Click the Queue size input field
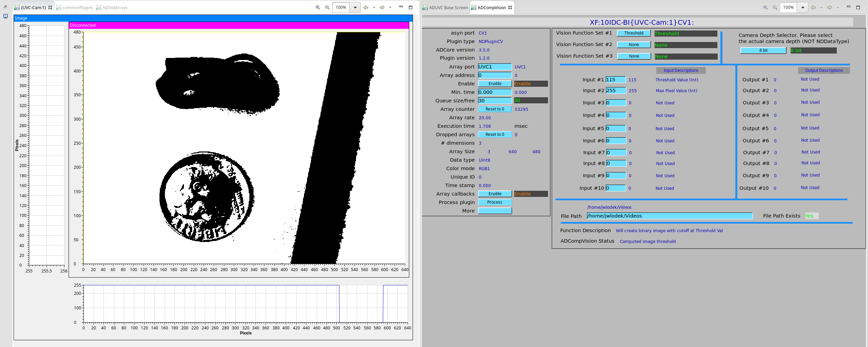The height and width of the screenshot is (347, 868). (495, 101)
